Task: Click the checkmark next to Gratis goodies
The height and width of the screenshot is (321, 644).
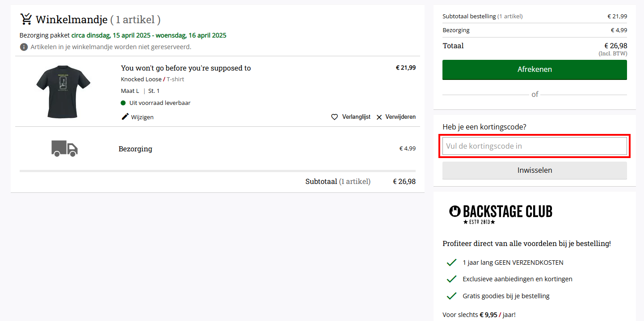Action: pyautogui.click(x=451, y=296)
